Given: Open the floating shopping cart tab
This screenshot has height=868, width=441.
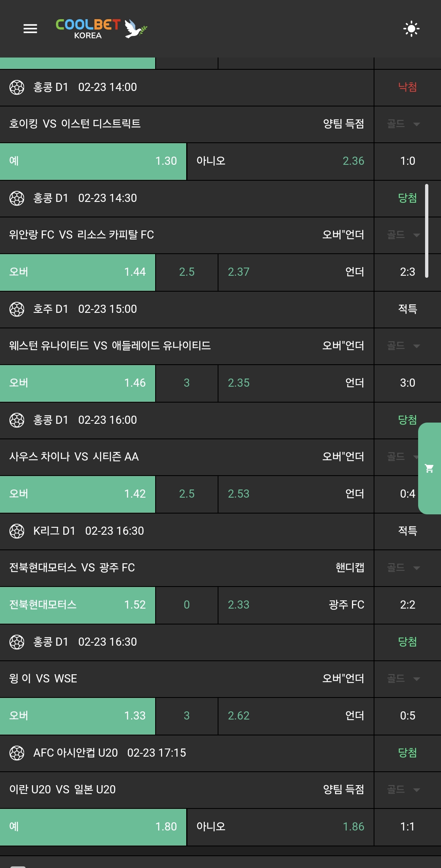Looking at the screenshot, I should [x=429, y=468].
